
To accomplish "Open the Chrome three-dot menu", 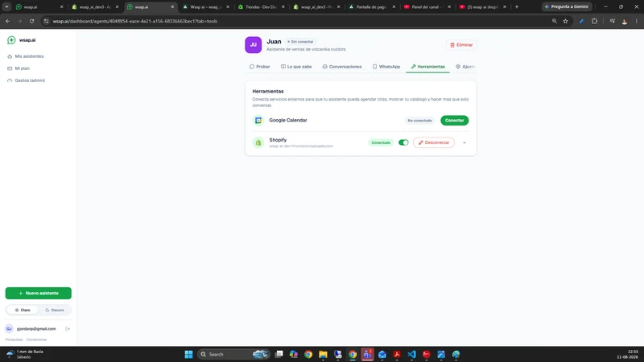I will 637,21.
